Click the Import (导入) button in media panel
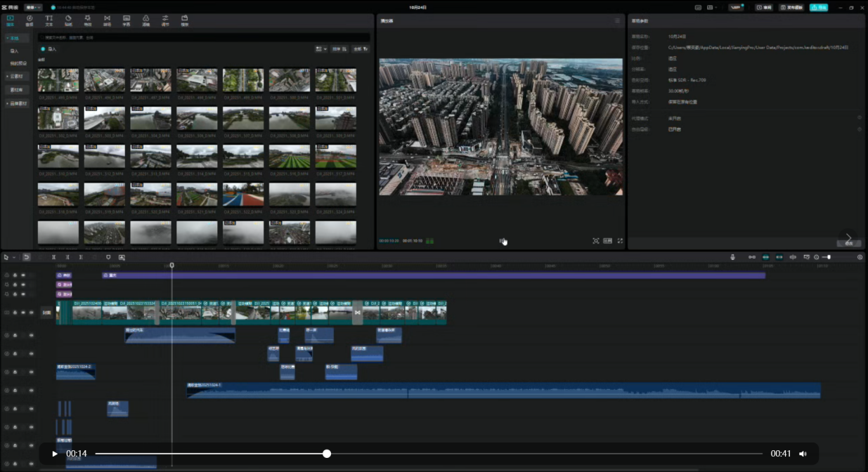Screen dimensions: 868x472 tap(48, 49)
